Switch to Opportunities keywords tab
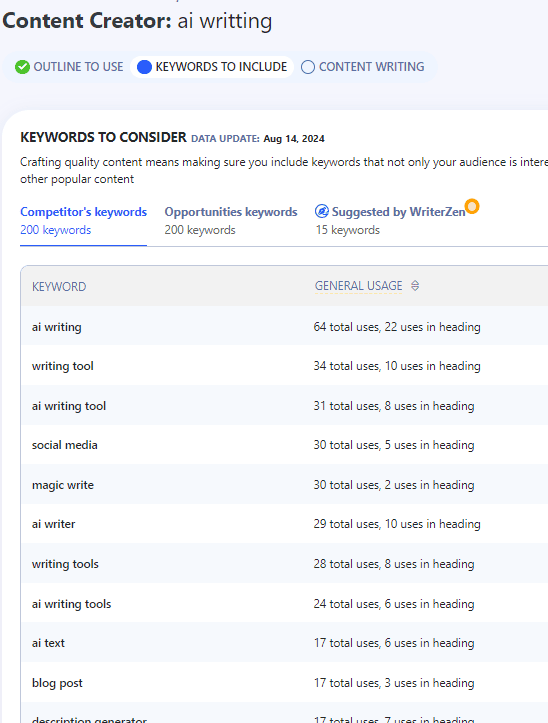 pyautogui.click(x=231, y=220)
